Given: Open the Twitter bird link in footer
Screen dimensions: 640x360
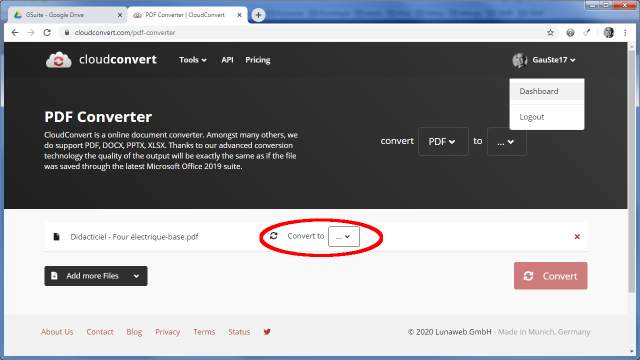Looking at the screenshot, I should [x=267, y=332].
